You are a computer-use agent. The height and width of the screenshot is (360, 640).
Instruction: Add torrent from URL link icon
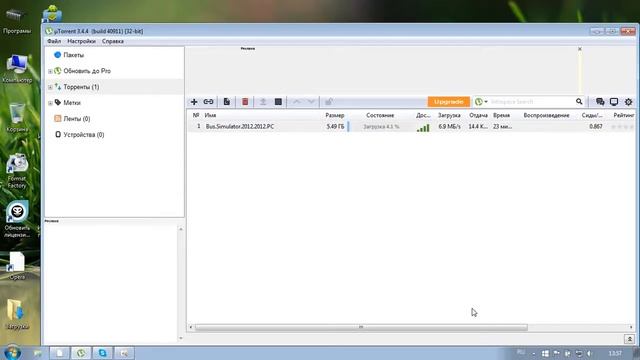208,102
